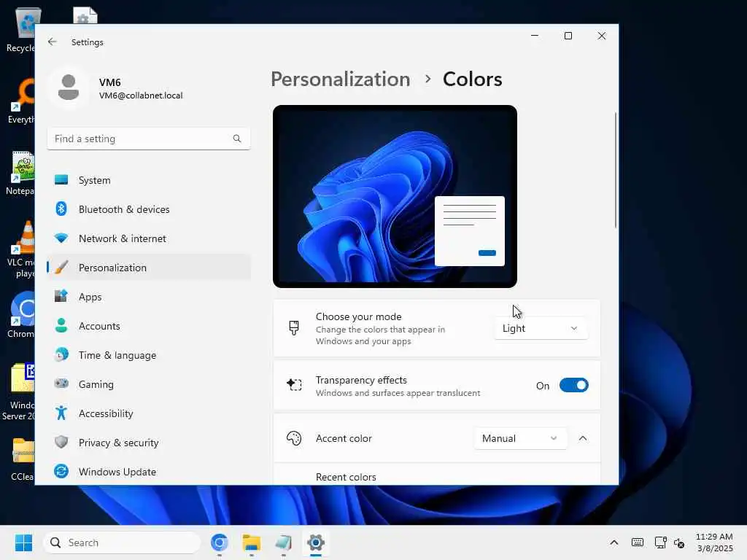Click the taskbar Search box
This screenshot has height=560, width=747.
click(122, 542)
